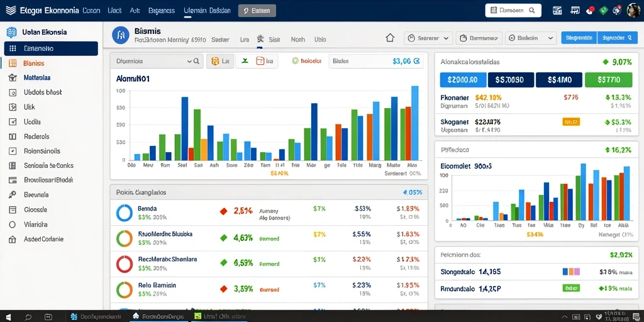Image resolution: width=644 pixels, height=322 pixels.
Task: Click the color swatches in the Slongedtalo row
Action: pos(571,272)
